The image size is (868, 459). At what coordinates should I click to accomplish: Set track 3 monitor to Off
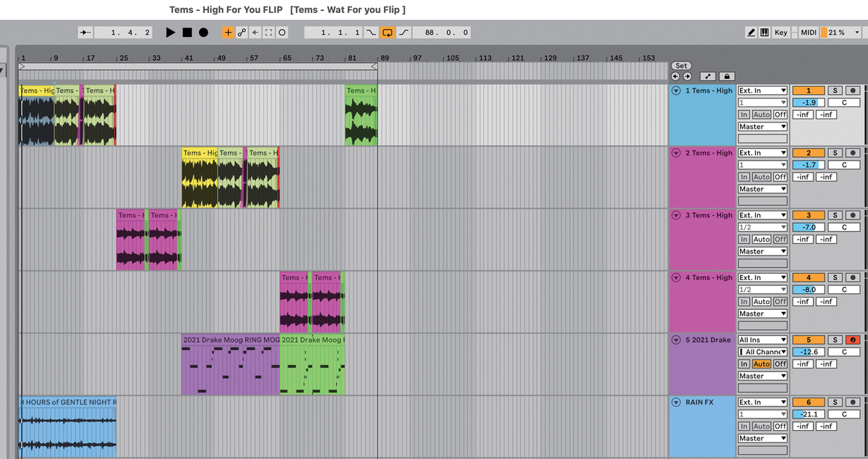point(780,239)
